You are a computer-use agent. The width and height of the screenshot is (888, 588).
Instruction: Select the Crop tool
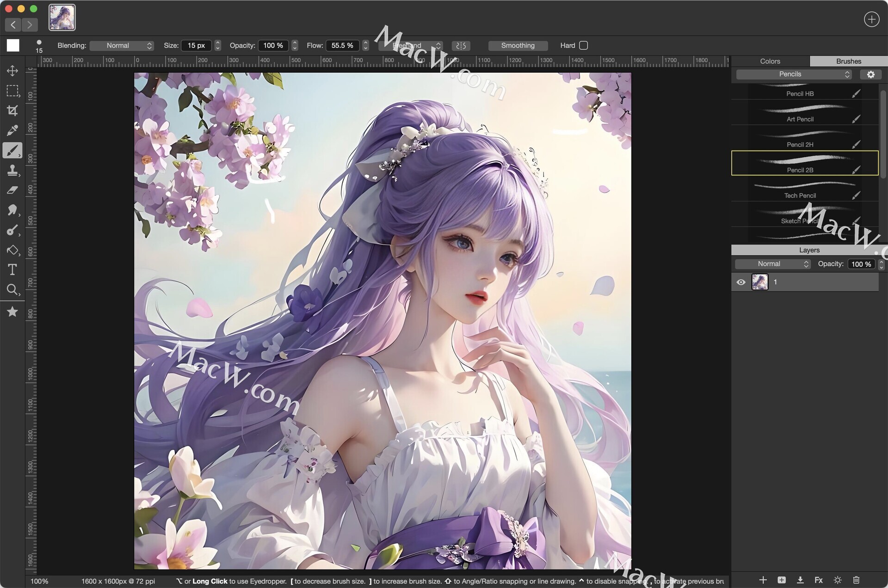point(12,110)
